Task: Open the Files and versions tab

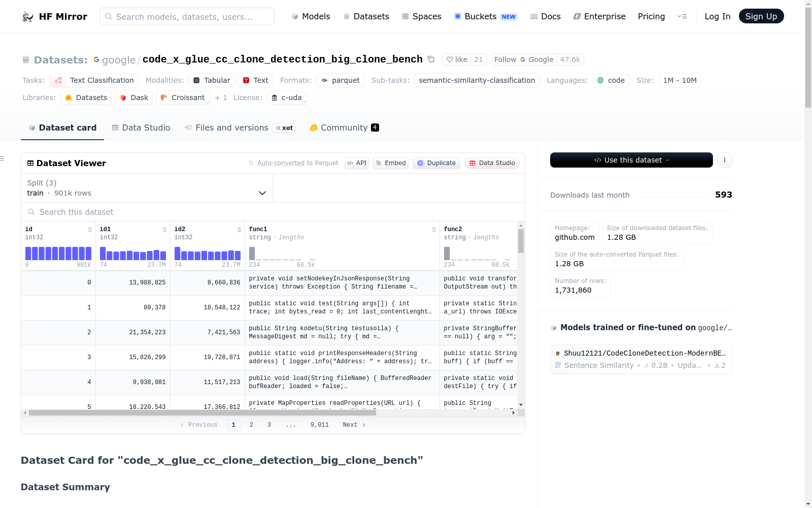Action: tap(240, 128)
